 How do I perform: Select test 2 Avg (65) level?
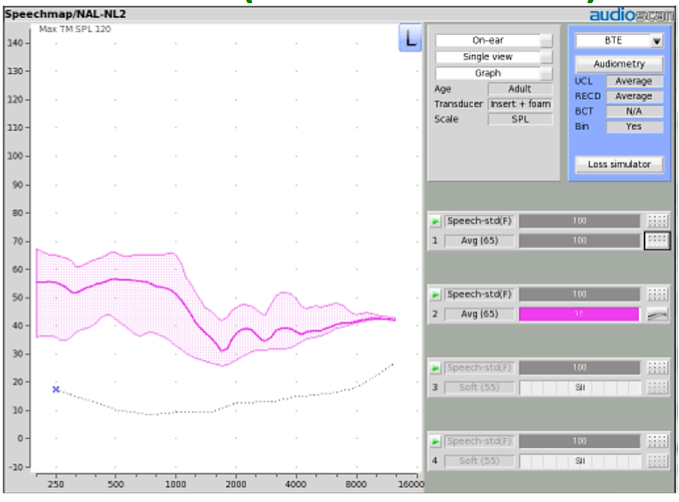pyautogui.click(x=479, y=314)
